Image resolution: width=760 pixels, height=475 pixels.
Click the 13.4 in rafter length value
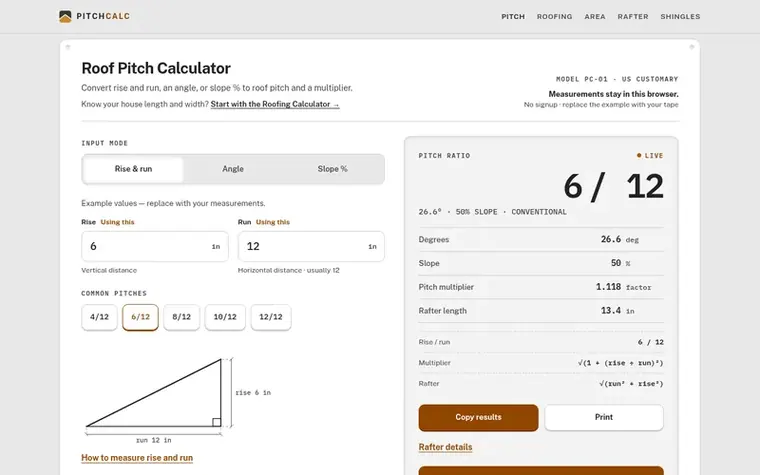coord(618,311)
